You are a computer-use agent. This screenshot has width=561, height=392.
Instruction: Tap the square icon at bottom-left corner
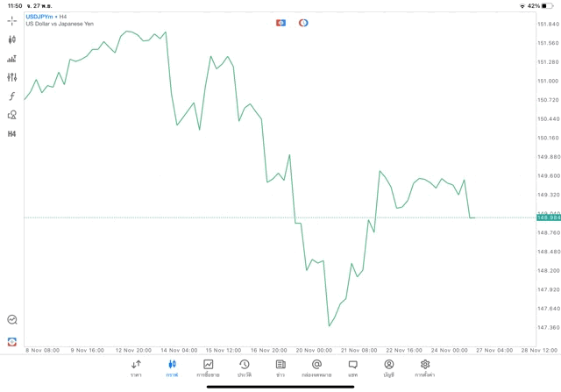tap(11, 342)
